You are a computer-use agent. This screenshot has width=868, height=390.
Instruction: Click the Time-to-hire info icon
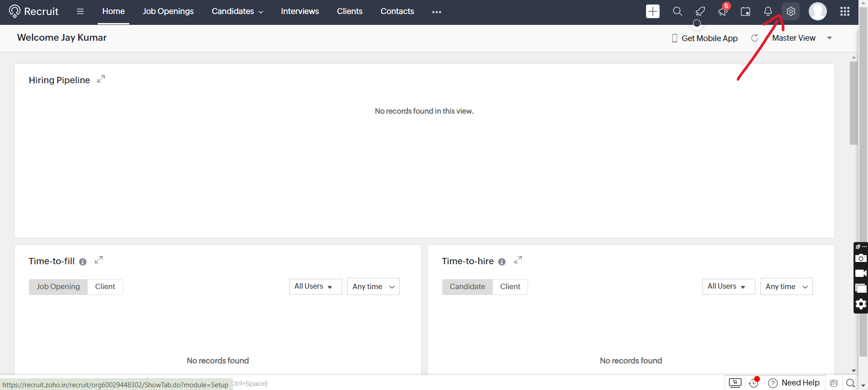502,262
